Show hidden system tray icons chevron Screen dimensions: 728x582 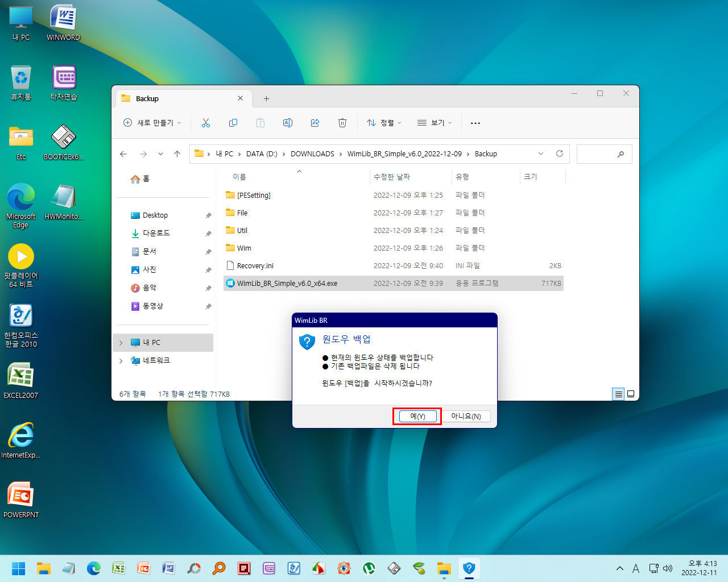coord(620,568)
